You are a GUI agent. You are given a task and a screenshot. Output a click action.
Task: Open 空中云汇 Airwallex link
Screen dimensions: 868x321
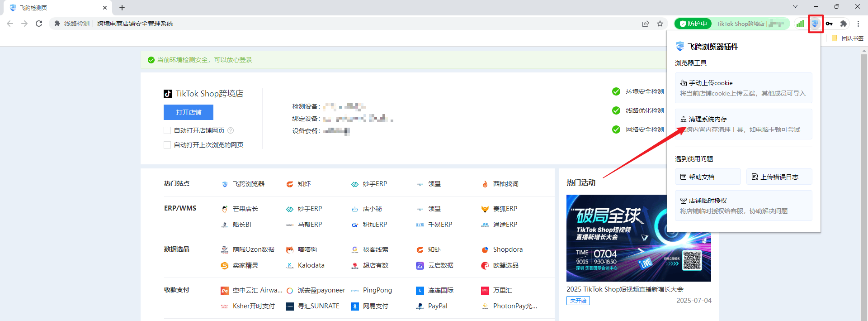[x=252, y=290]
